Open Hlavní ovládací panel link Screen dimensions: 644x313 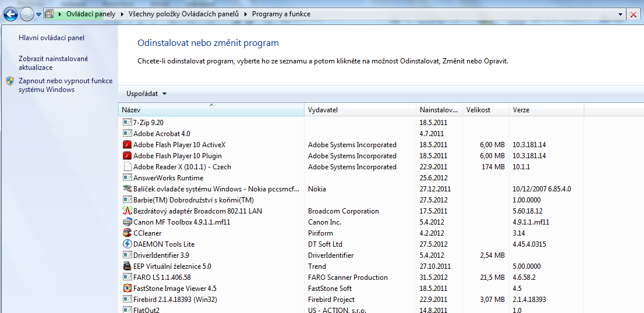point(52,38)
